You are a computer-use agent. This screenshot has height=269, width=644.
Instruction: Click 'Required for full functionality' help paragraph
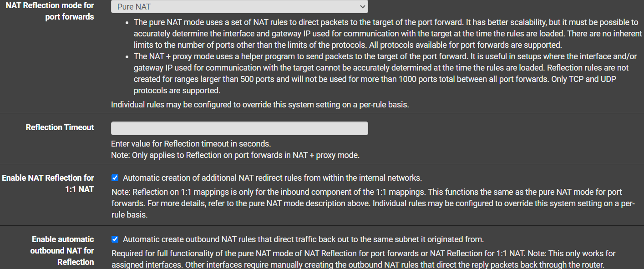(363, 259)
